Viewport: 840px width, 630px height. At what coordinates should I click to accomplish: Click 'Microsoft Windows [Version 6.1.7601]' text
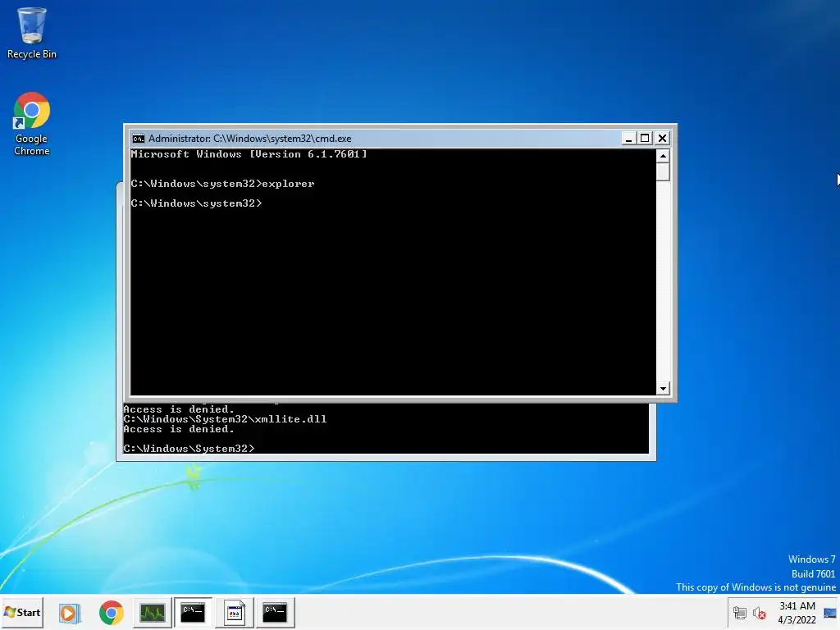(x=249, y=154)
